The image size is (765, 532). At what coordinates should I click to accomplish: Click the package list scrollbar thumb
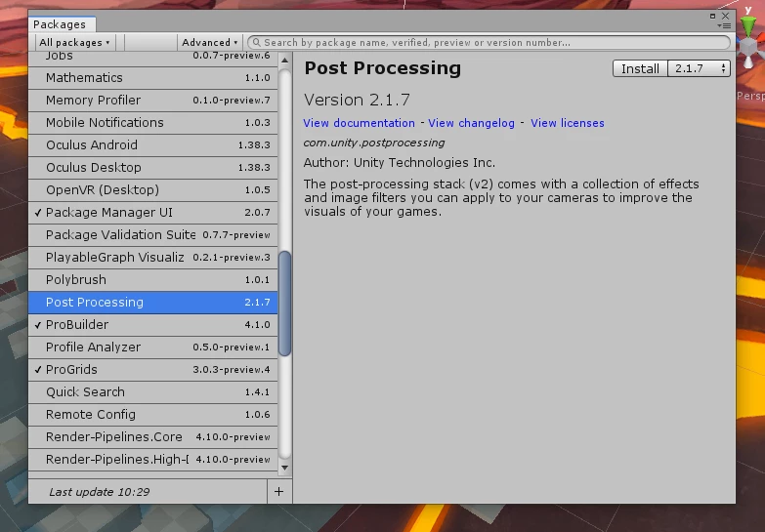coord(285,304)
